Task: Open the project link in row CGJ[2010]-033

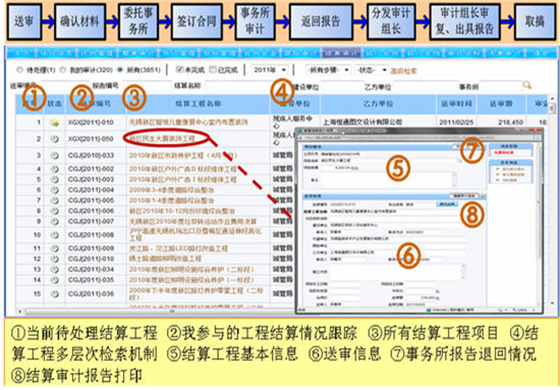Action: click(x=183, y=155)
